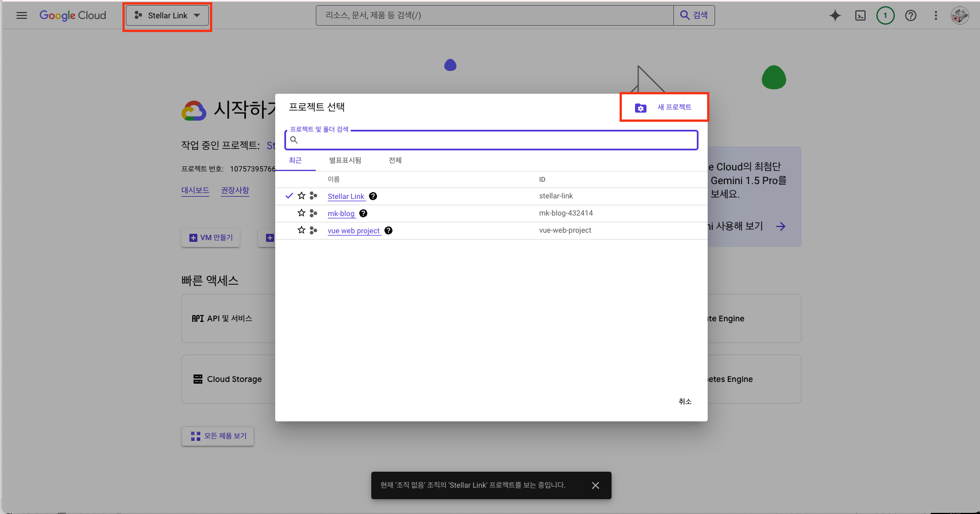Click the 취소 cancel button

pos(685,401)
